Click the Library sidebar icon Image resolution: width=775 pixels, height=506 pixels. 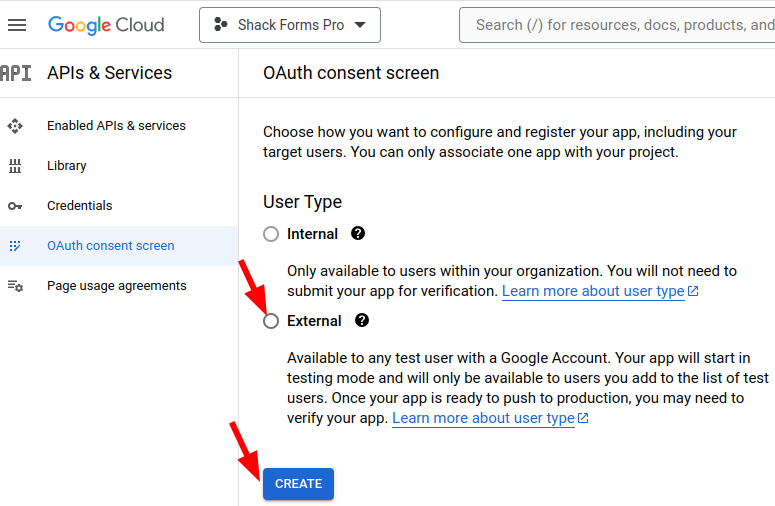click(15, 166)
